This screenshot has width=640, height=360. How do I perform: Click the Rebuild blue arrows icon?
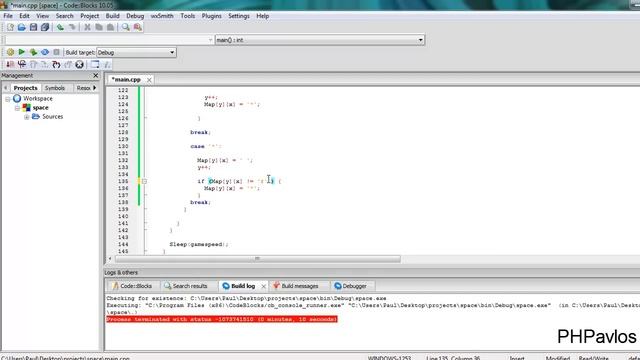[45, 52]
